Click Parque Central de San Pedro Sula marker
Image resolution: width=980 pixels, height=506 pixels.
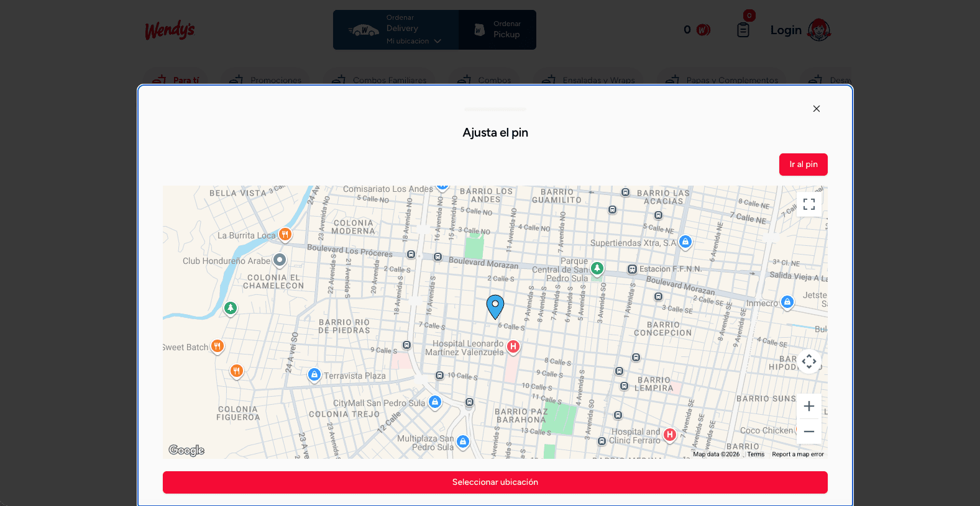pyautogui.click(x=597, y=268)
